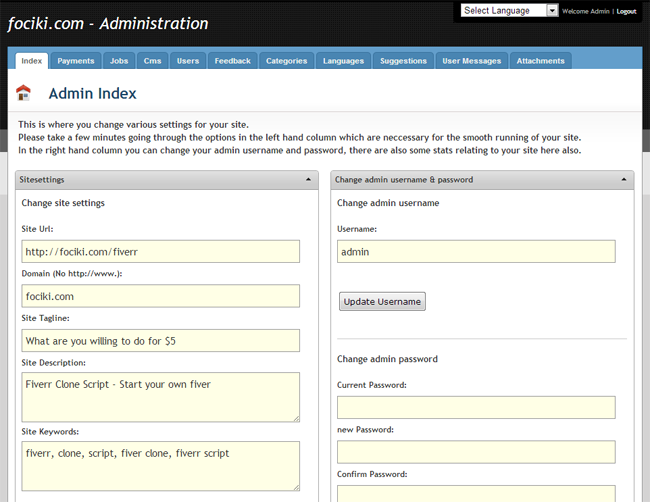Screen dimensions: 650x502
Task: Click the Site Description resize grip
Action: point(296,419)
